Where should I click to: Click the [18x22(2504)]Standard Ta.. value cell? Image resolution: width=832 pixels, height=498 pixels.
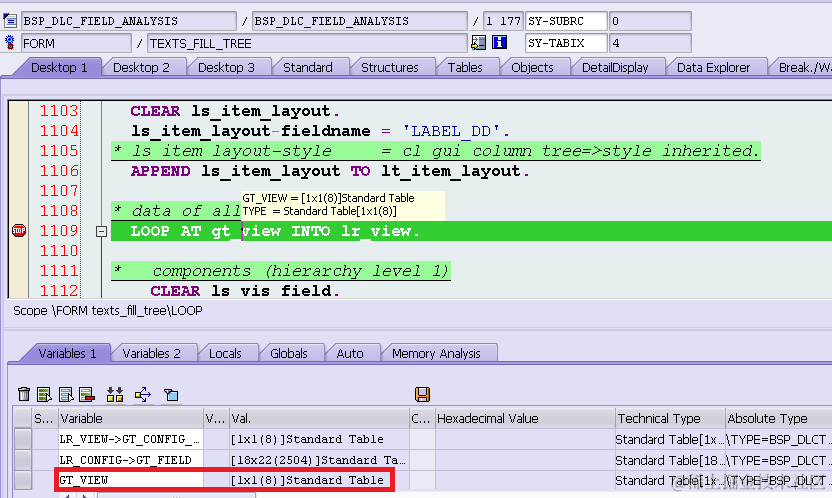pos(319,460)
